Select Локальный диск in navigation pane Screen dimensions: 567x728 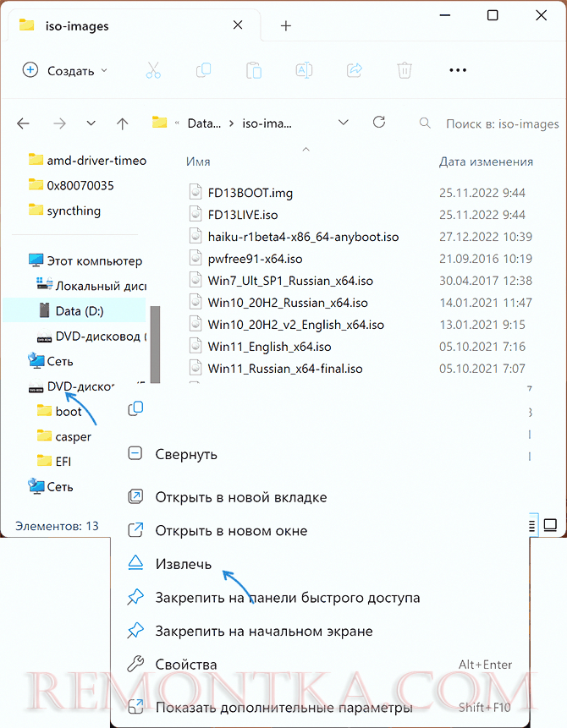(91, 286)
